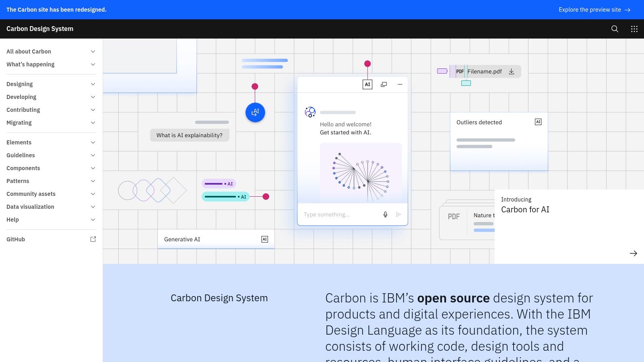
Task: Click What is AI explainability? chip
Action: [x=190, y=135]
